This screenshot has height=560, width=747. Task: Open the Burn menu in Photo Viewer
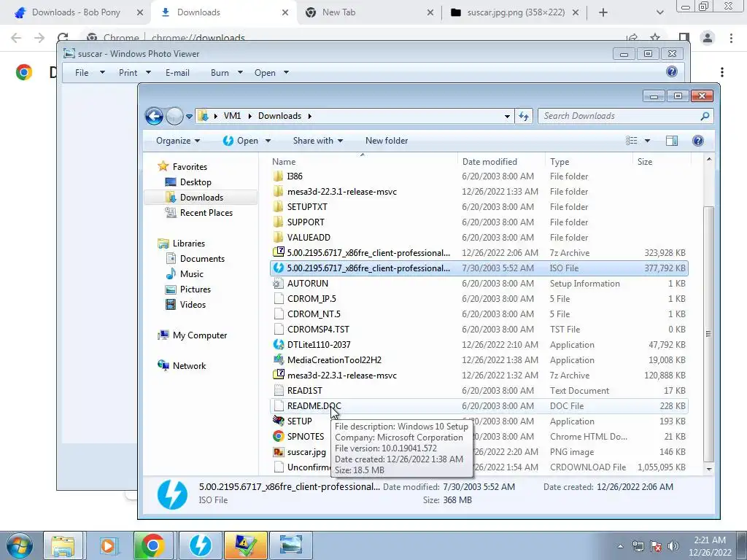tap(226, 72)
